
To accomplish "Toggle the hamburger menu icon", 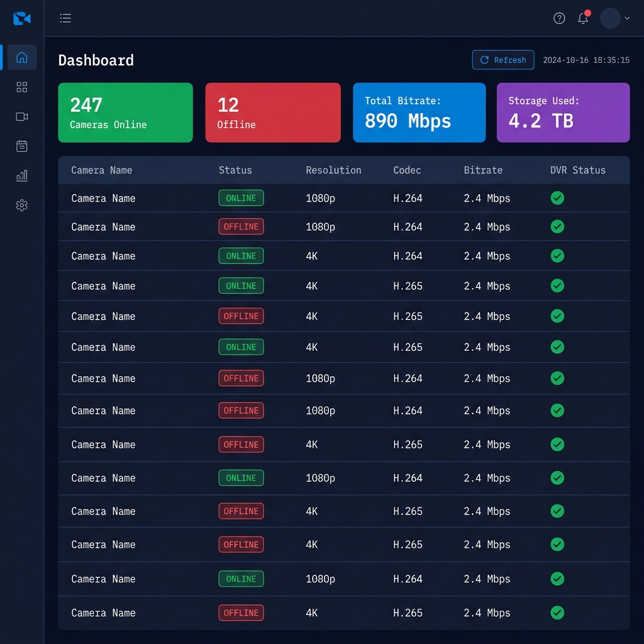I will [65, 18].
